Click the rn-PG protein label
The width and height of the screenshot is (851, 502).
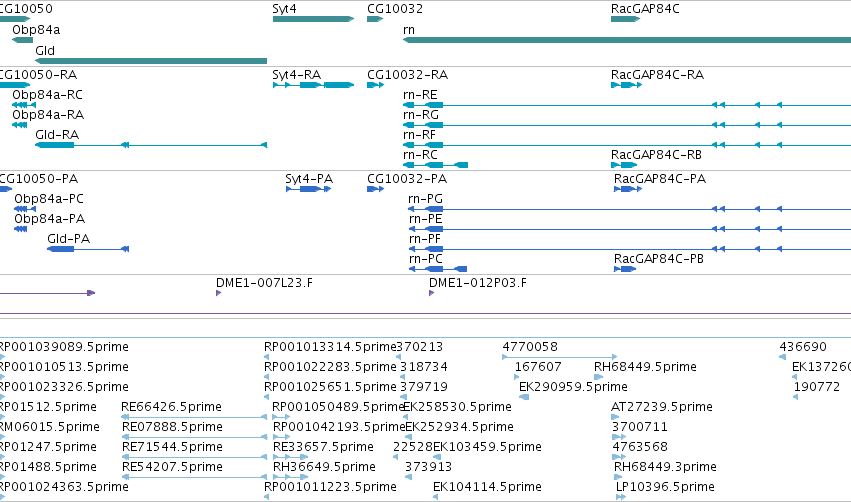click(x=426, y=199)
